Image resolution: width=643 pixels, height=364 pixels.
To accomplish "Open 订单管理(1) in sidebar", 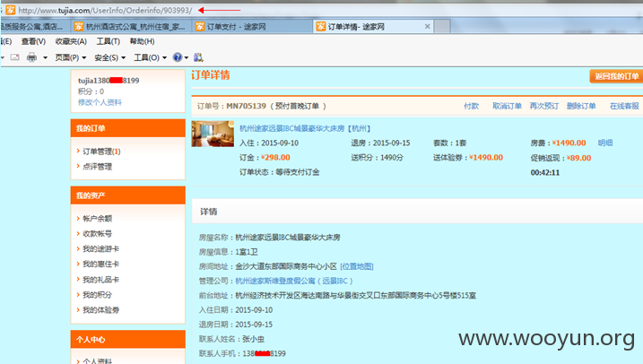I will pyautogui.click(x=101, y=152).
